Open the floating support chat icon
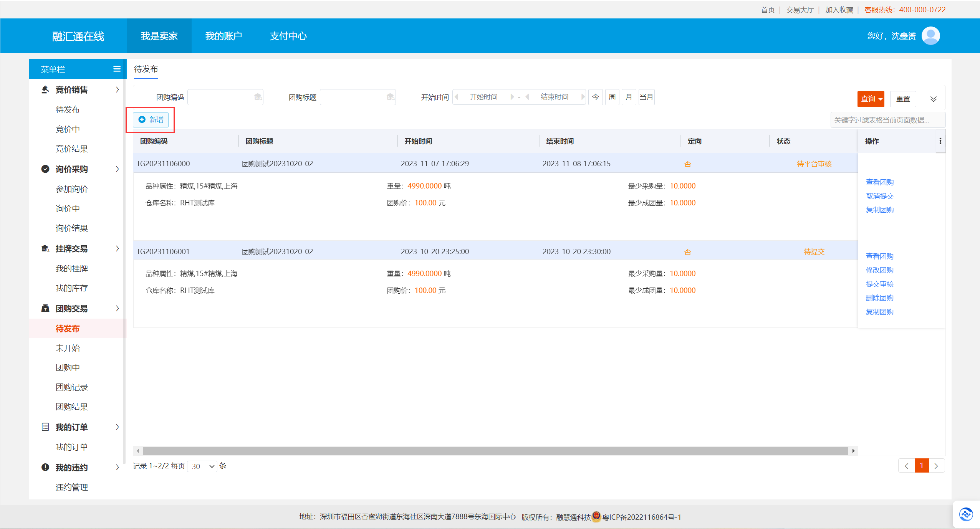Screen dimensions: 980x529 coord(966,514)
